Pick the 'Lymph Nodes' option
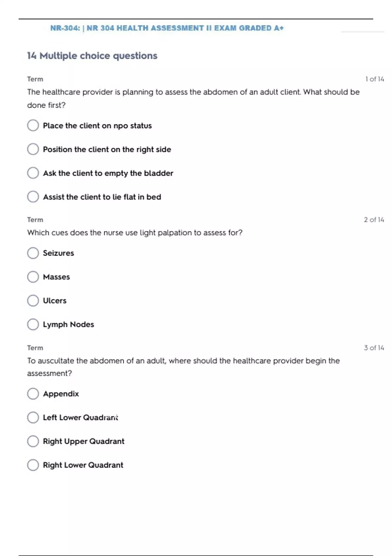 pyautogui.click(x=33, y=324)
